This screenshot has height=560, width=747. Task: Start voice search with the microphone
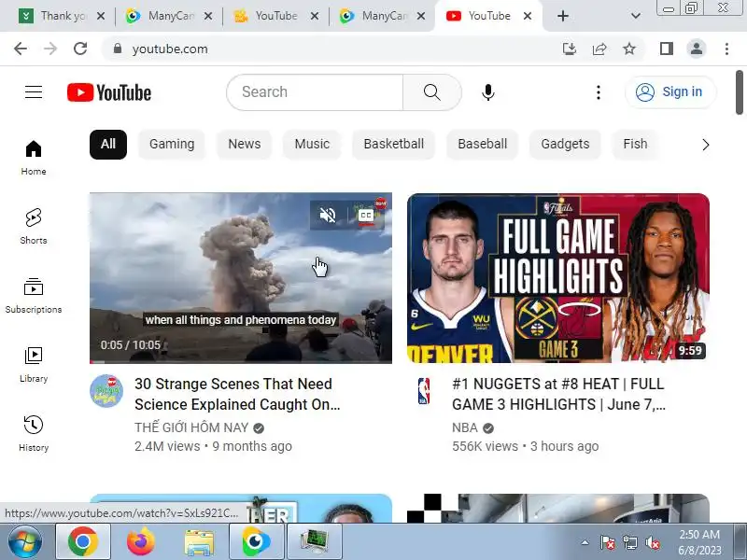(487, 91)
